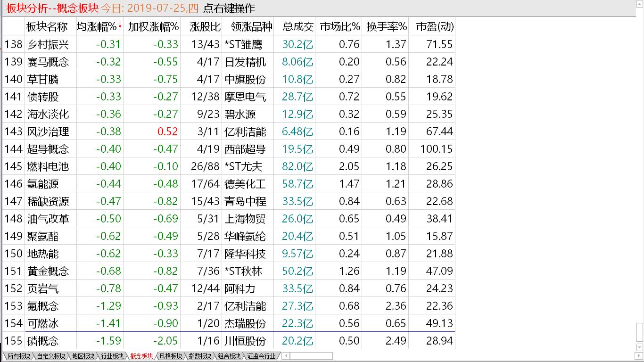This screenshot has height=362, width=644.
Task: Switch to the 指数板块 tab
Action: 200,356
